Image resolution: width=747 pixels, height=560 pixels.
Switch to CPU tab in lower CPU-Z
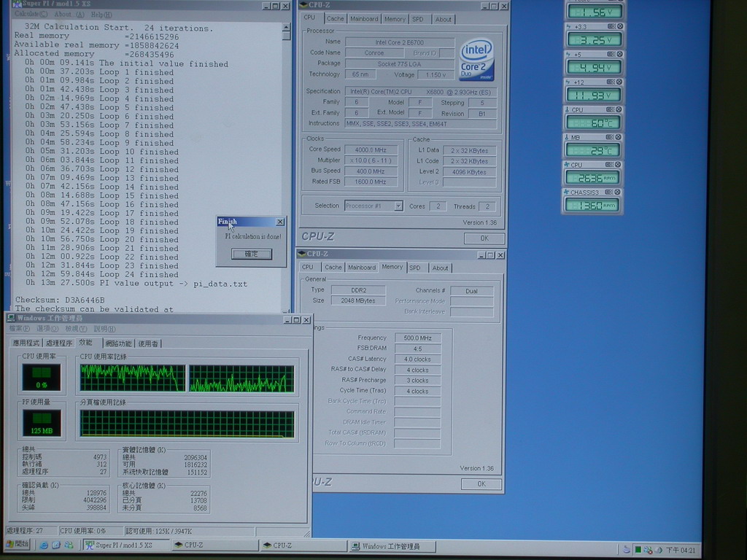point(308,267)
